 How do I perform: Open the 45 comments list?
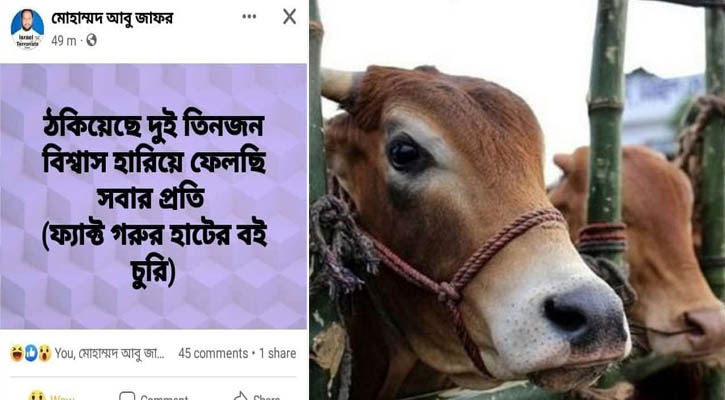pos(213,353)
